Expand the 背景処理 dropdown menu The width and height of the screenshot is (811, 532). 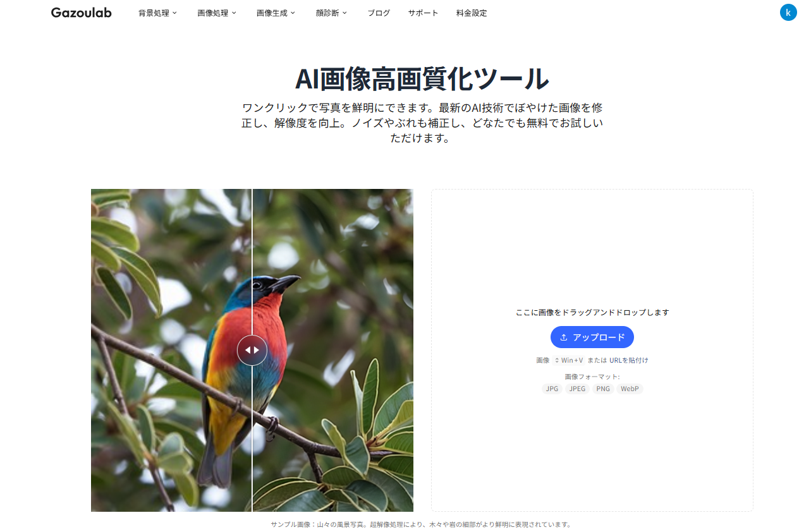tap(157, 13)
